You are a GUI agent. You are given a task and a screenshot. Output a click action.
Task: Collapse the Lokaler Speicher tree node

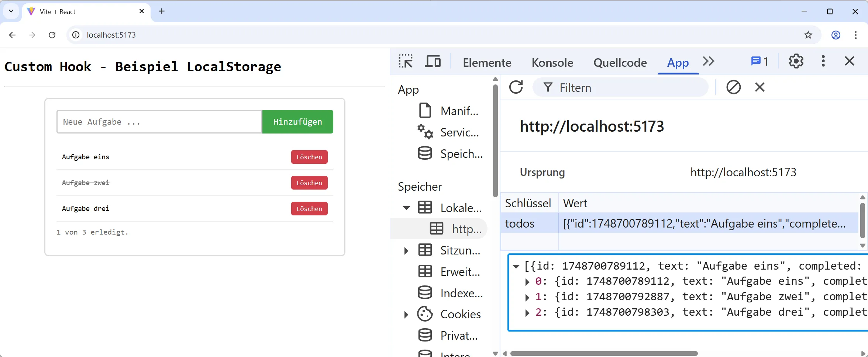406,208
